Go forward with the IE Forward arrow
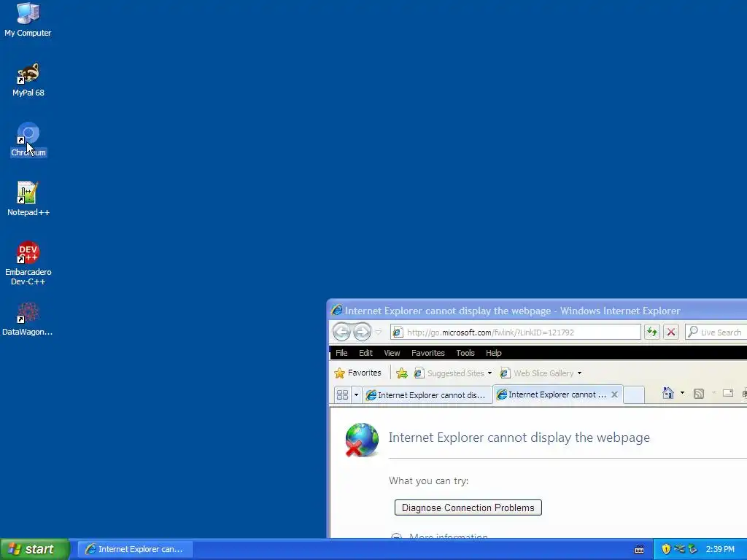This screenshot has width=747, height=560. tap(362, 332)
